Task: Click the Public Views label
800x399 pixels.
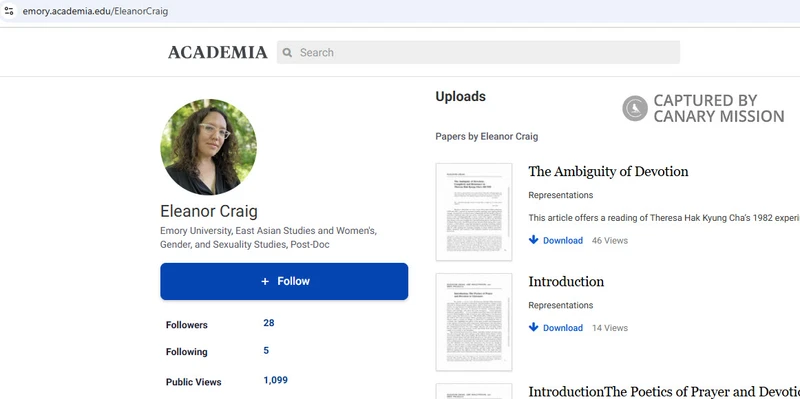Action: click(x=193, y=382)
